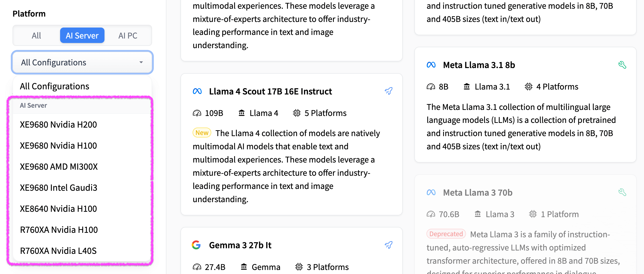The height and width of the screenshot is (274, 644).
Task: Select the AI Server platform filter
Action: click(82, 35)
